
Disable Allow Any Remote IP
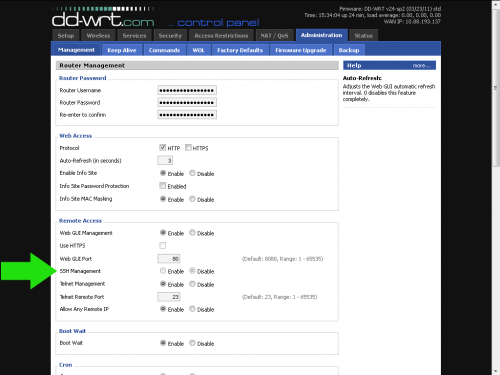click(x=192, y=309)
